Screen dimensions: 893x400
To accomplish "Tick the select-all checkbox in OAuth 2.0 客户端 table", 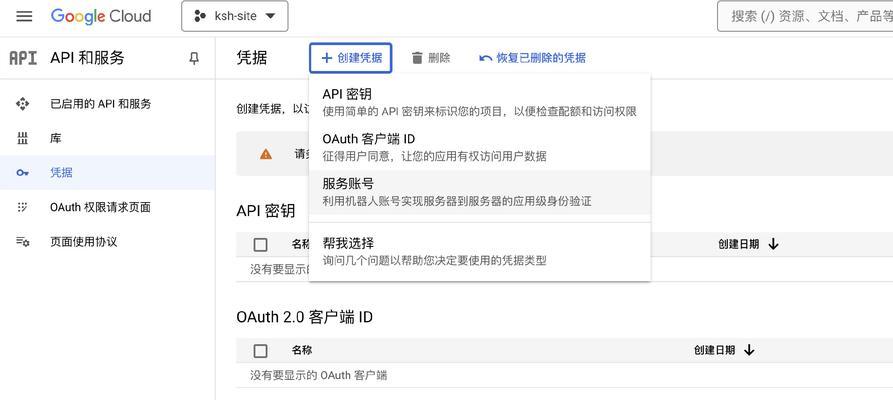I will click(260, 351).
